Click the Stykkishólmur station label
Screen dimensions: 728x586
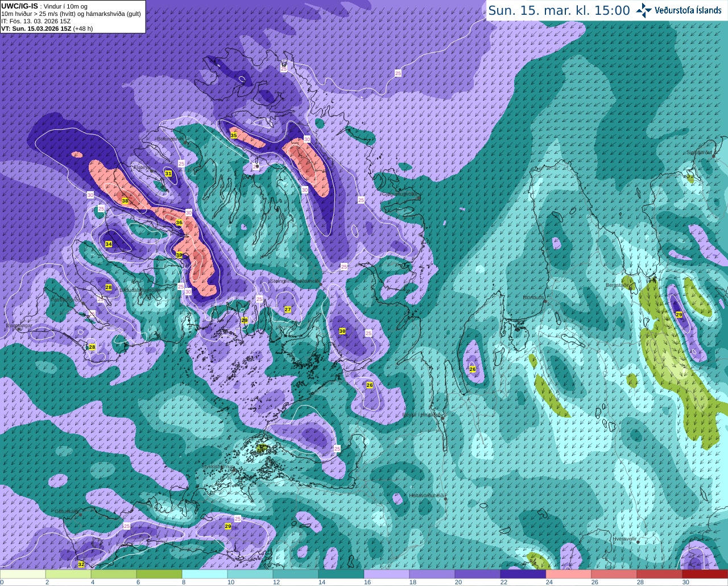[x=218, y=466]
